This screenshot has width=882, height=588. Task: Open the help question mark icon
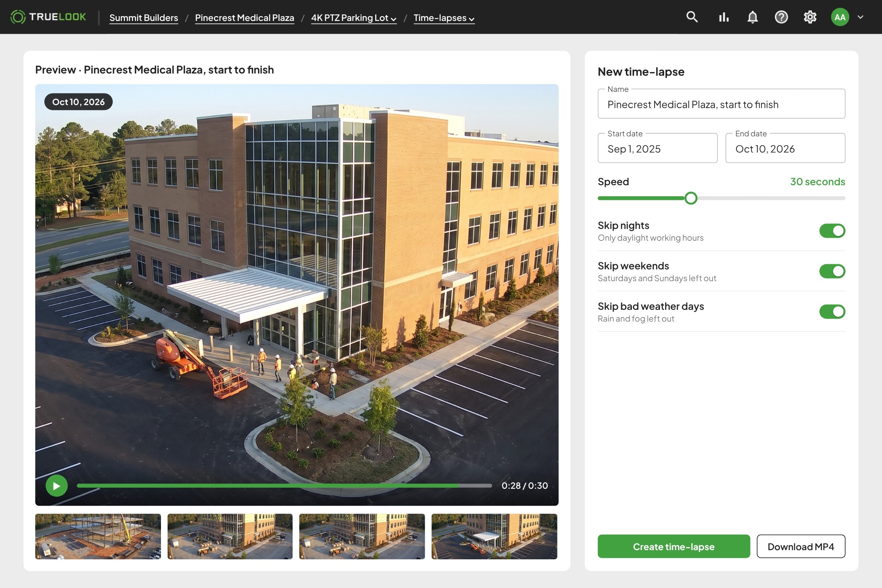click(781, 17)
